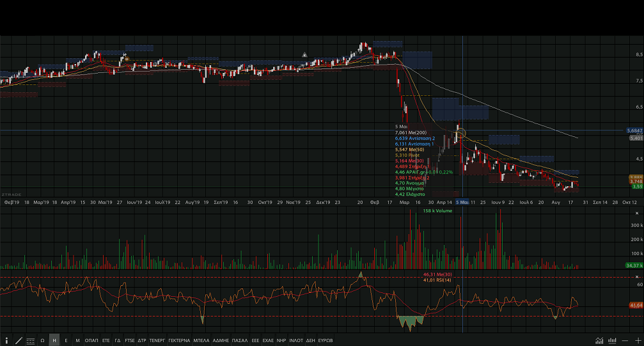Select the trend line drawing tool
This screenshot has width=644, height=346.
tap(19, 341)
